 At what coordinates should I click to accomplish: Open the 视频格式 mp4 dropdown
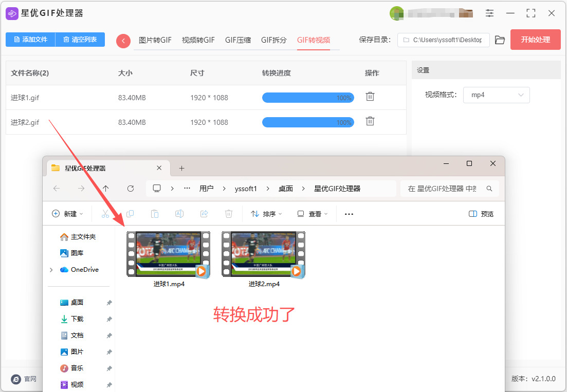tap(497, 95)
